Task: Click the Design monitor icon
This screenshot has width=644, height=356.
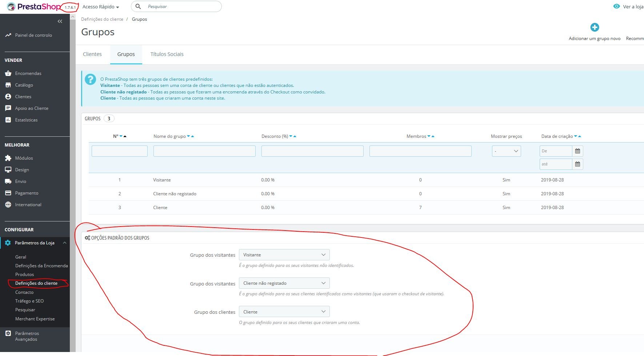Action: [x=8, y=170]
